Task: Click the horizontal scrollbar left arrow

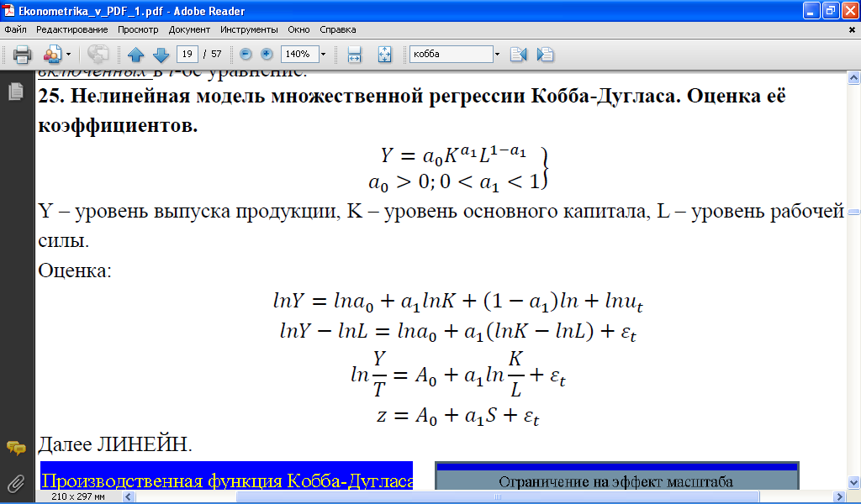Action: click(129, 497)
